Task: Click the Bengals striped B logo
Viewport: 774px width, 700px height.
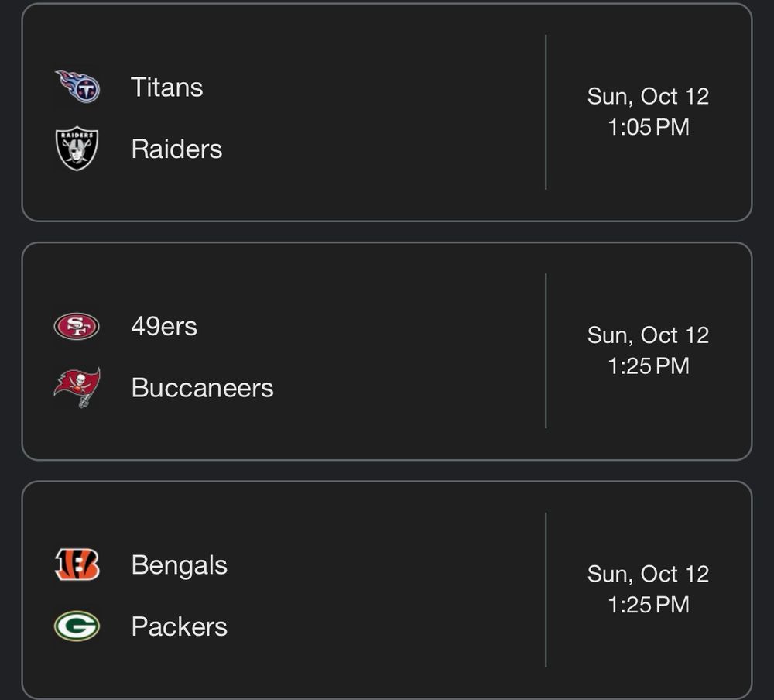Action: click(x=77, y=565)
